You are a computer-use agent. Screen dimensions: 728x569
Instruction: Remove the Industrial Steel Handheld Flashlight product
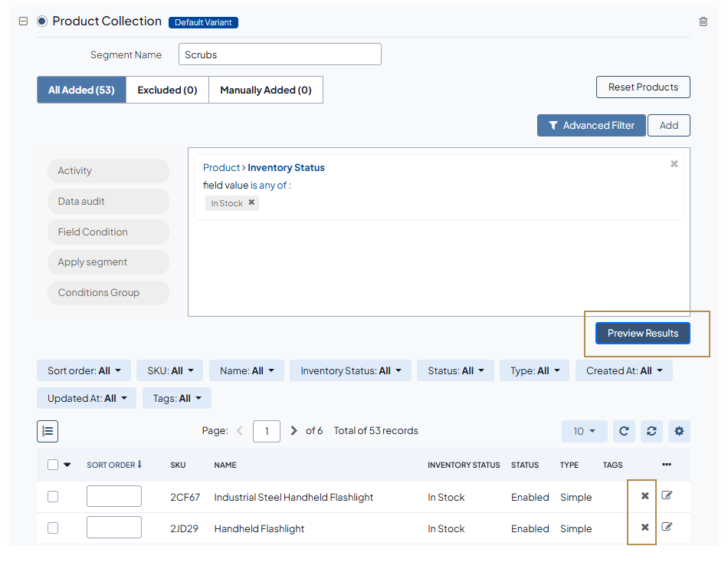(644, 496)
